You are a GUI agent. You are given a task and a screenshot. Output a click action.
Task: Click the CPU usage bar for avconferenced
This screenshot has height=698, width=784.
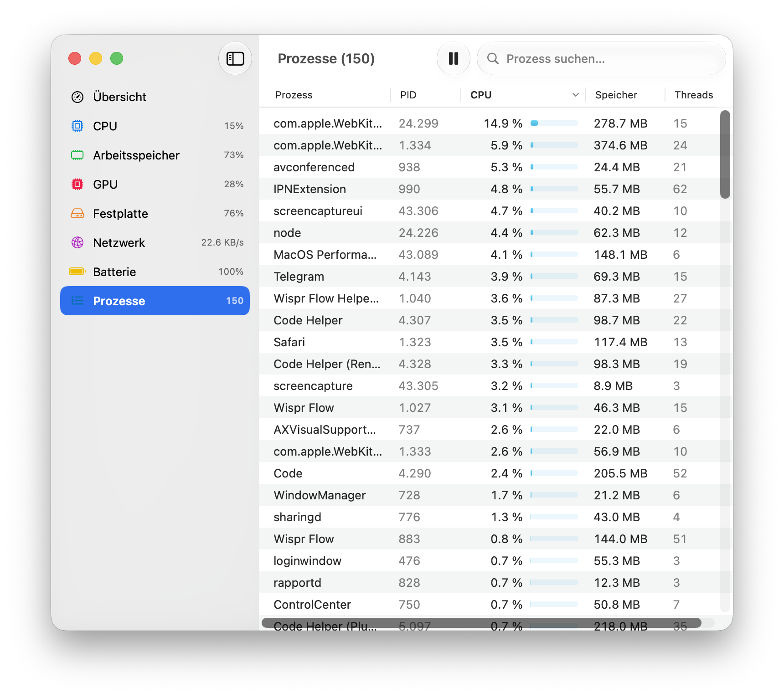coord(554,167)
